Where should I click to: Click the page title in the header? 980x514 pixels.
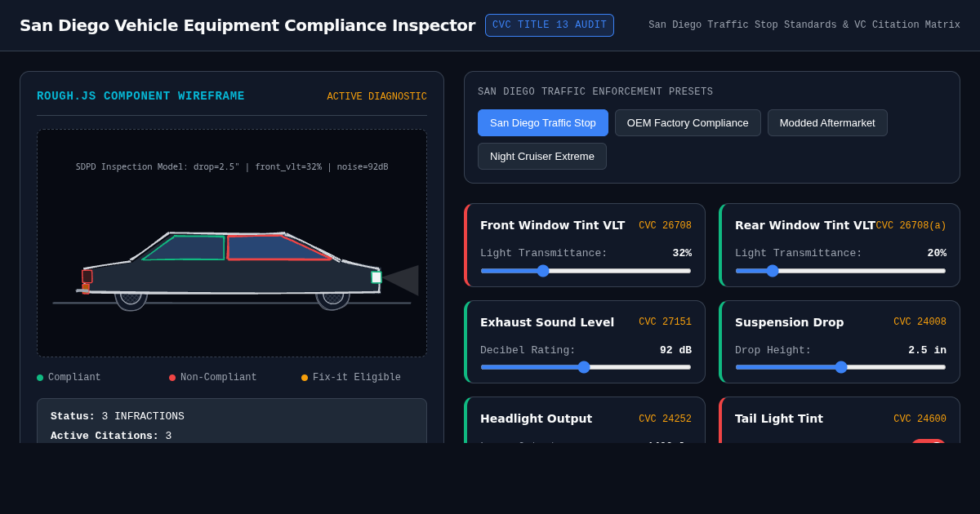point(247,25)
